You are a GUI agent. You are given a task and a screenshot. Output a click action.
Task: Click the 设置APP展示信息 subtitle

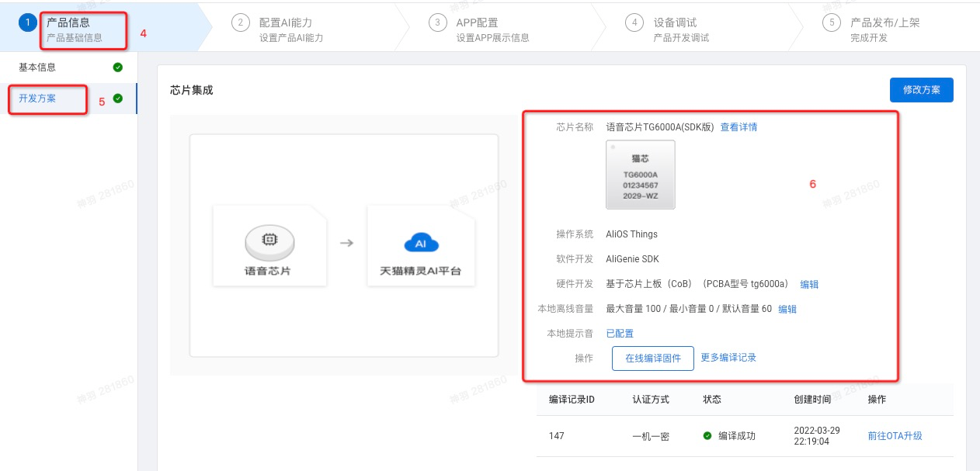[x=493, y=38]
